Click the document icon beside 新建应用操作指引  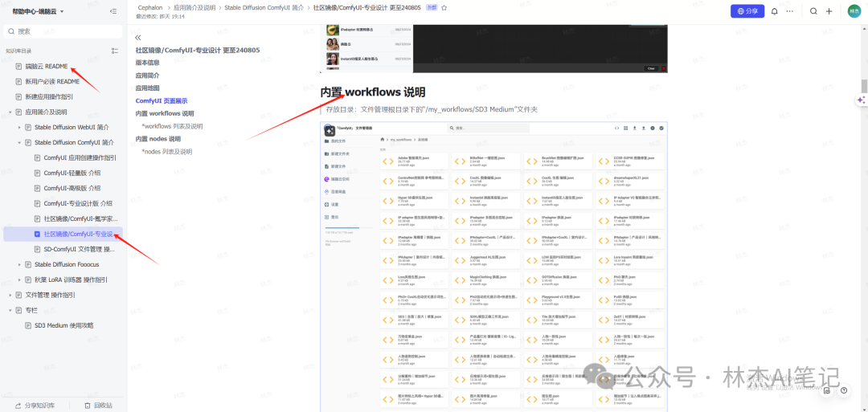pos(19,97)
